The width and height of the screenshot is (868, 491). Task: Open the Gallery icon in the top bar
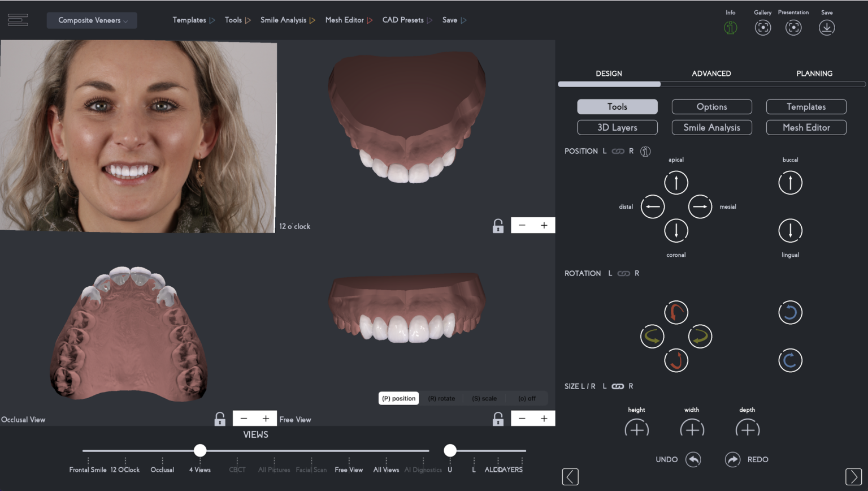762,27
